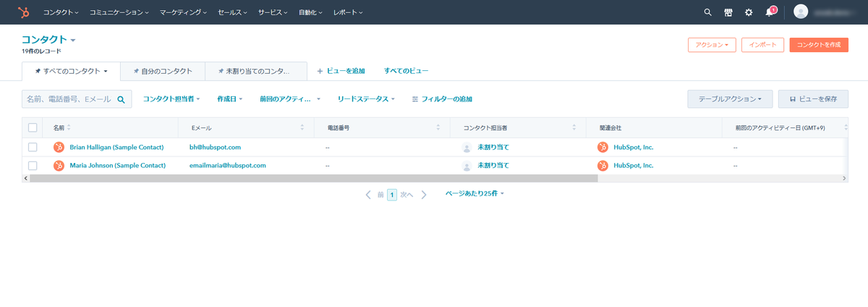Viewport: 868px width, 307px height.
Task: Click ビューを追加 link
Action: click(x=341, y=71)
